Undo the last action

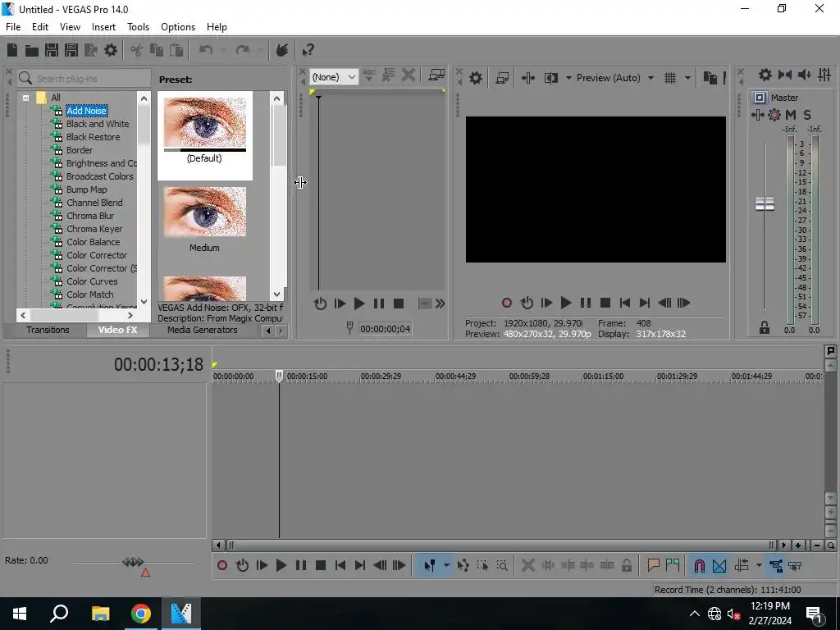[206, 50]
